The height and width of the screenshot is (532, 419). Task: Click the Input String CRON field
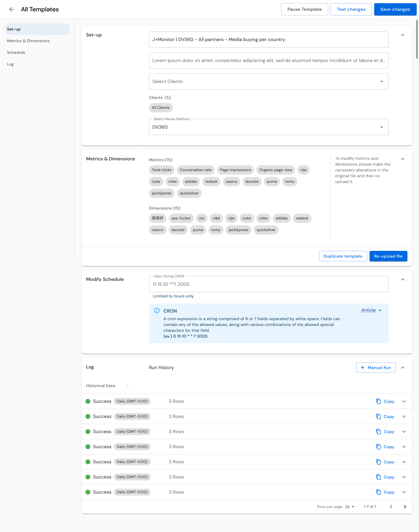pos(269,284)
